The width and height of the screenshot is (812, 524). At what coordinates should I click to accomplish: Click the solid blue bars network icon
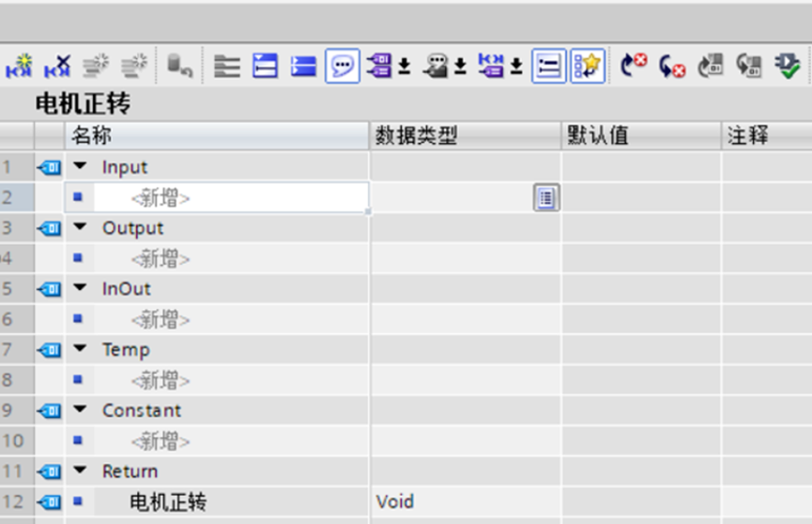point(303,67)
